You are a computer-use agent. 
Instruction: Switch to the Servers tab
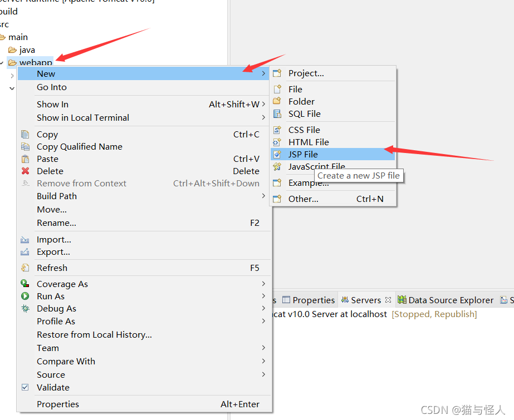point(366,300)
